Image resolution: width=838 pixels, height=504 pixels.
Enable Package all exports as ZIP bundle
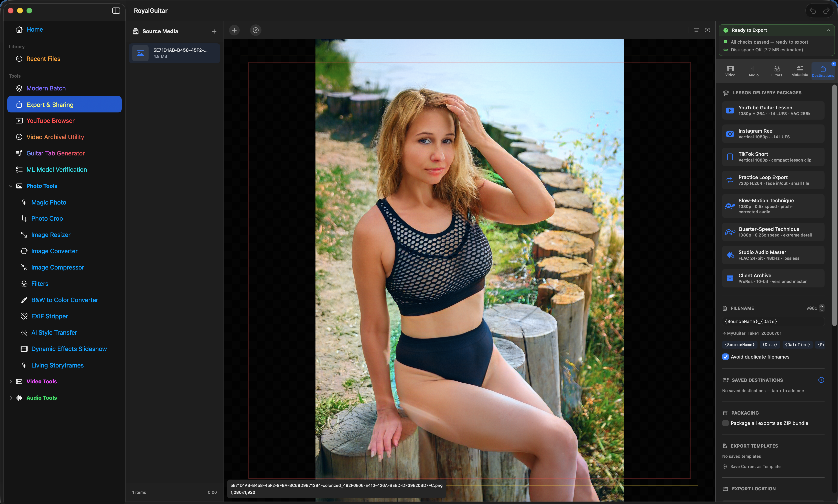coord(725,423)
